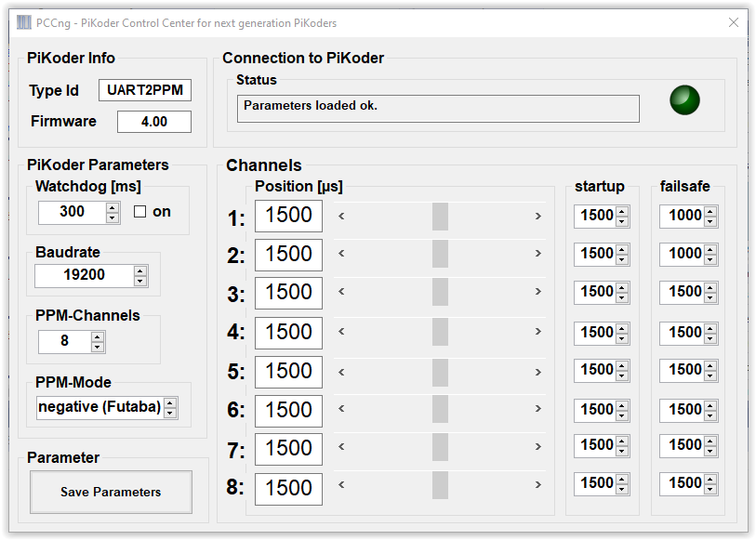Close the PCCng window
The image size is (756, 540).
[735, 22]
